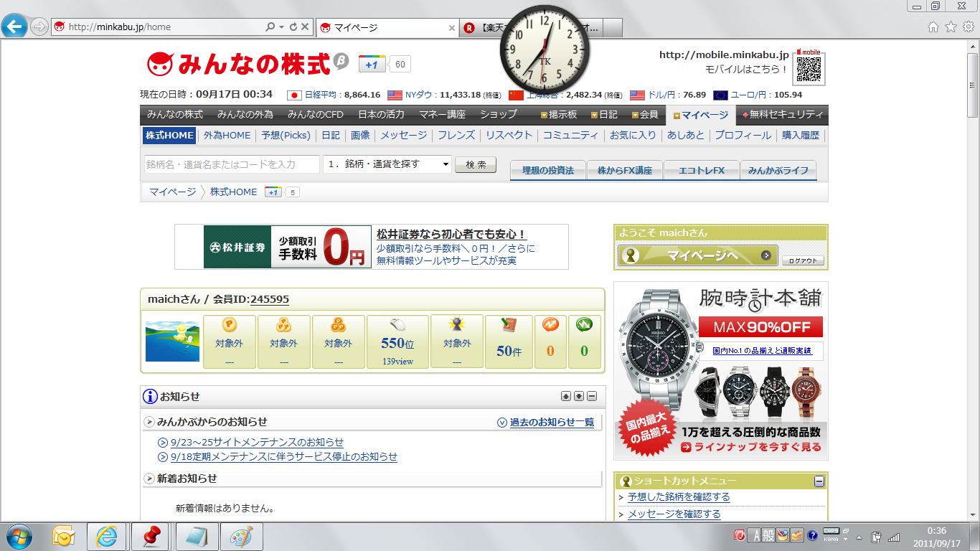Viewport: 980px width, 551px height.
Task: Click the browser back arrow button
Action: tap(14, 27)
